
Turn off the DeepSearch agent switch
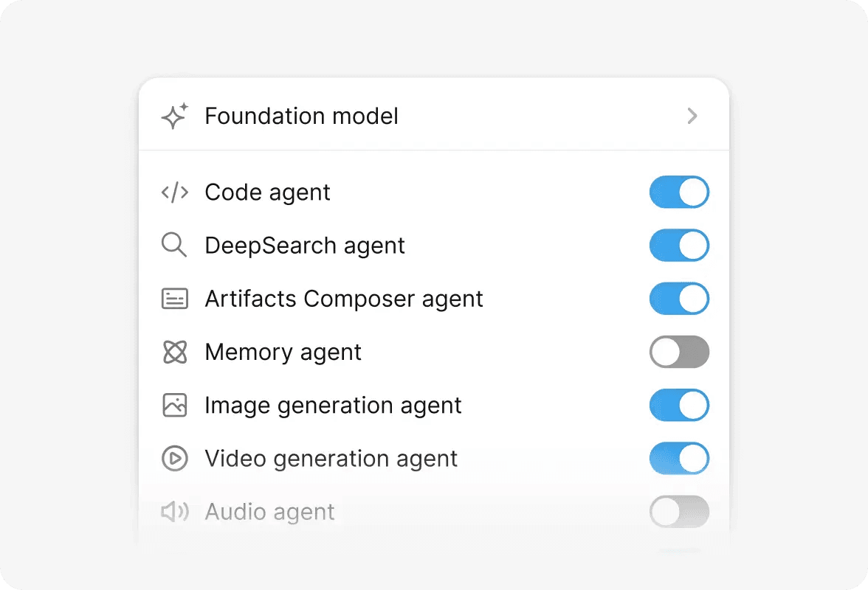point(679,246)
